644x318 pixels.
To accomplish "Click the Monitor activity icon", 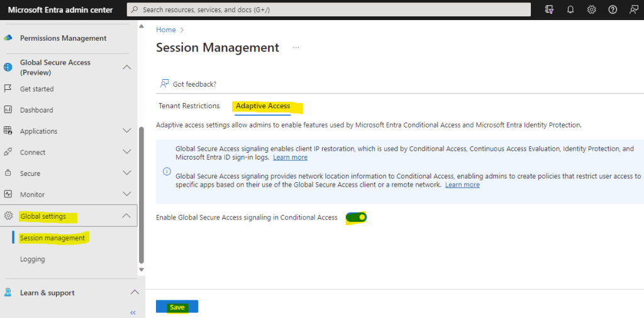I will pos(8,194).
